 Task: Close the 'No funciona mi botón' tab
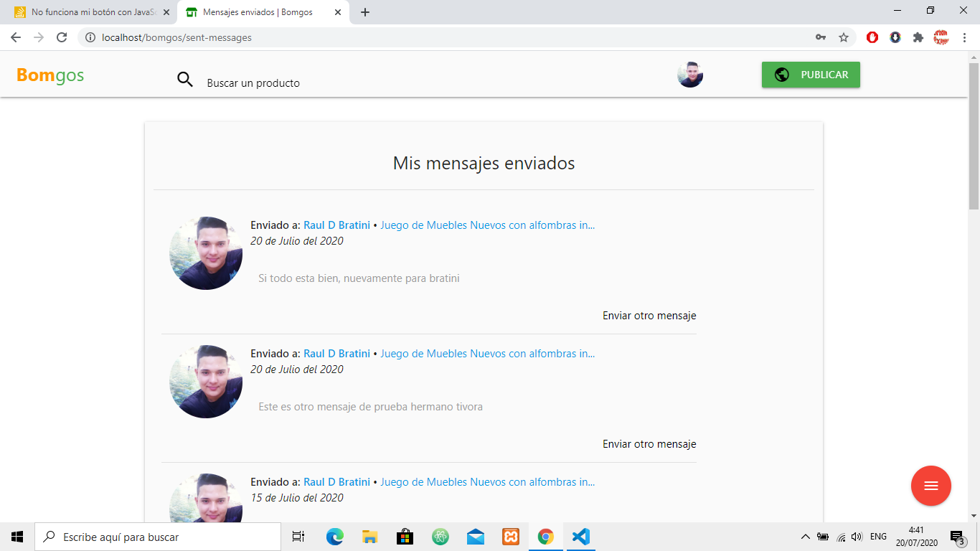166,12
